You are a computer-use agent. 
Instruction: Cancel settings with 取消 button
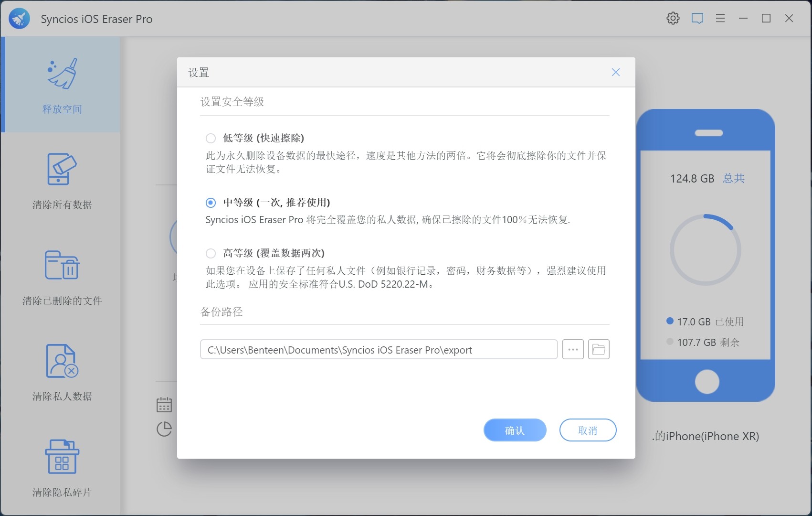(x=588, y=430)
